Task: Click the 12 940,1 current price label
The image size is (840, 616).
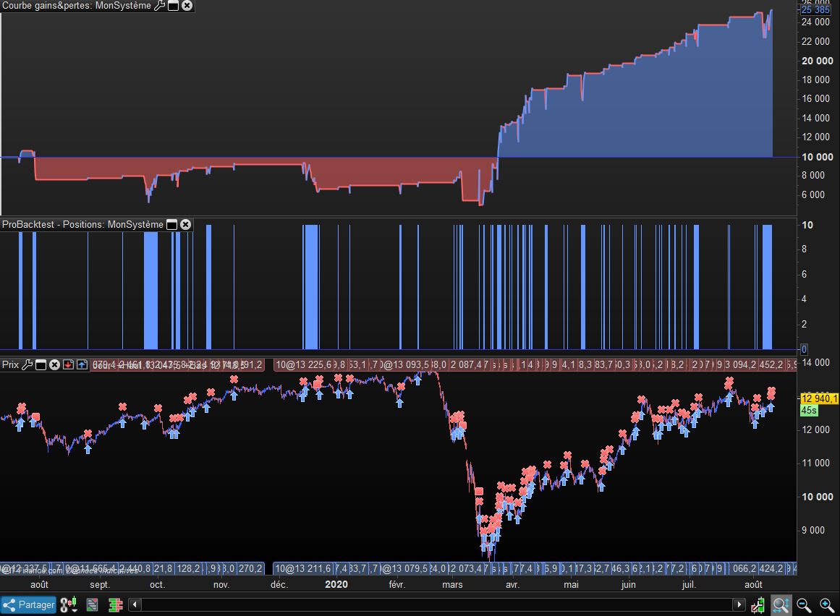Action: [819, 398]
